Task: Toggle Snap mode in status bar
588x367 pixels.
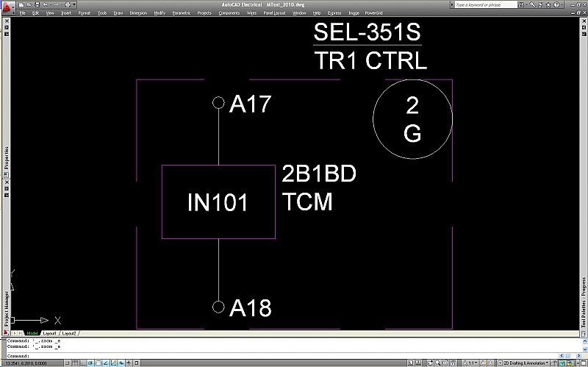Action: [x=67, y=363]
